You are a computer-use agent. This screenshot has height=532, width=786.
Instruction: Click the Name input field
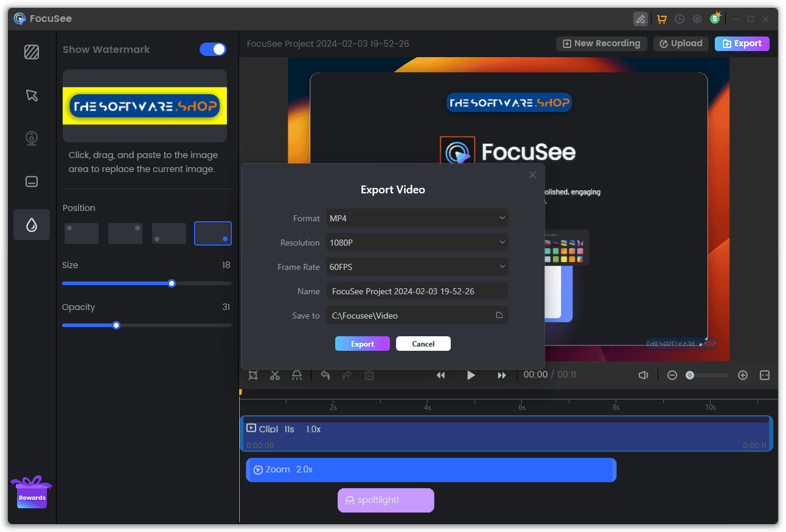point(417,291)
